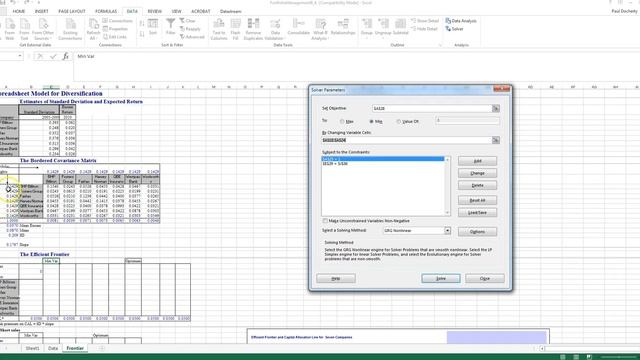Select the Min radio button

[371, 122]
